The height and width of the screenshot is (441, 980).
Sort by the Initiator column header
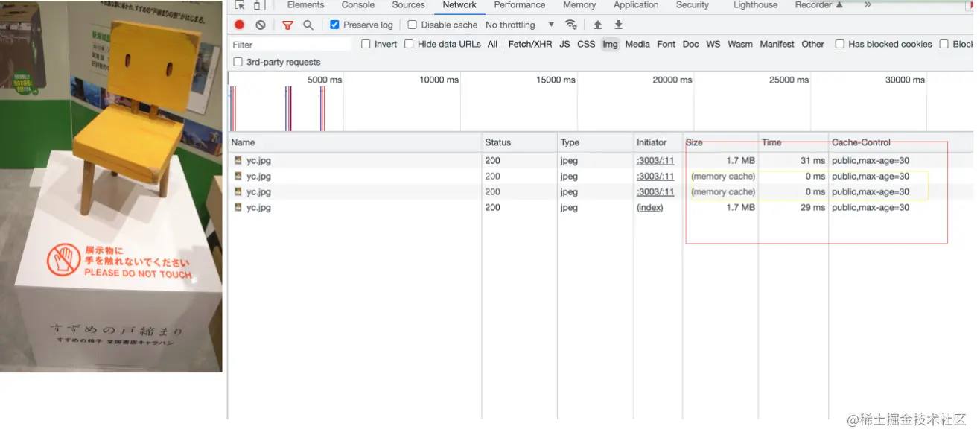pyautogui.click(x=658, y=142)
